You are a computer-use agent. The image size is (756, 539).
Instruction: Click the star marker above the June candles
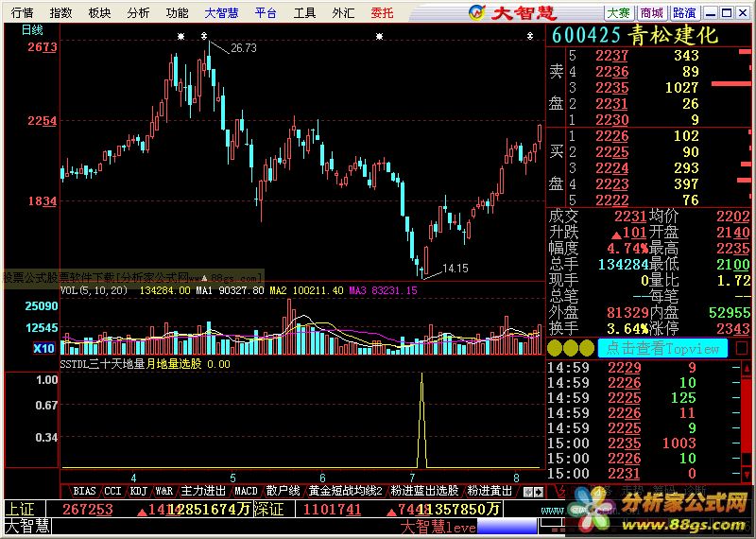[380, 36]
